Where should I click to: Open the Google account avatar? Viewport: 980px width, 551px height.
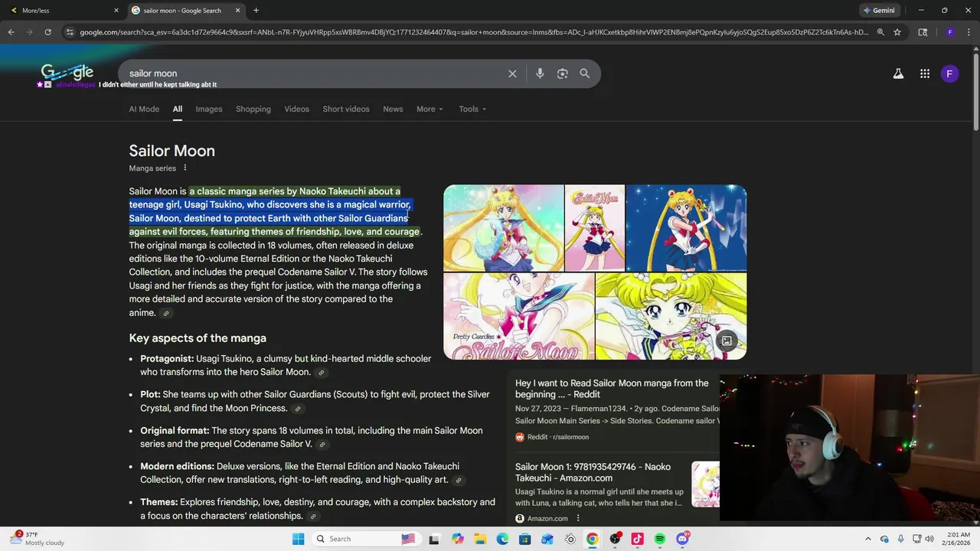point(949,74)
